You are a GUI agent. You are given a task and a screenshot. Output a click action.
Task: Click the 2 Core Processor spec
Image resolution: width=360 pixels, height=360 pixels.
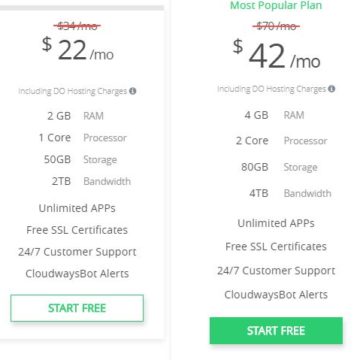tap(281, 141)
